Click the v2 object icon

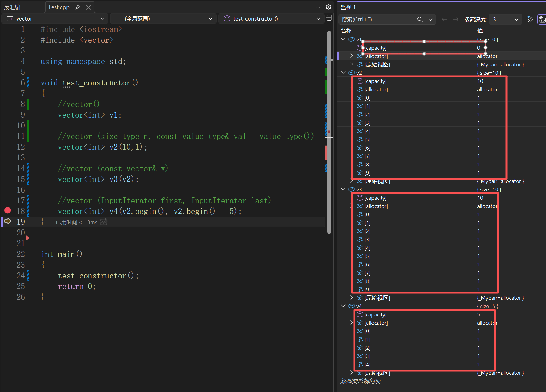[x=351, y=73]
